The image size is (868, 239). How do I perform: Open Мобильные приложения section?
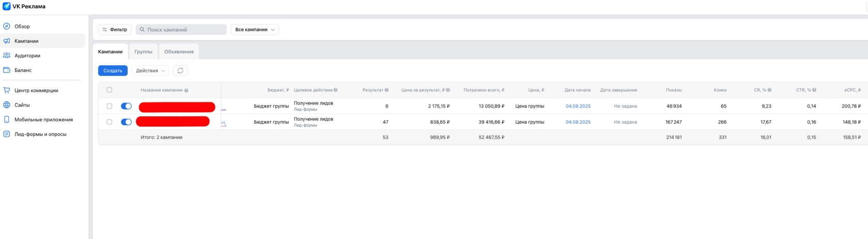tap(43, 119)
